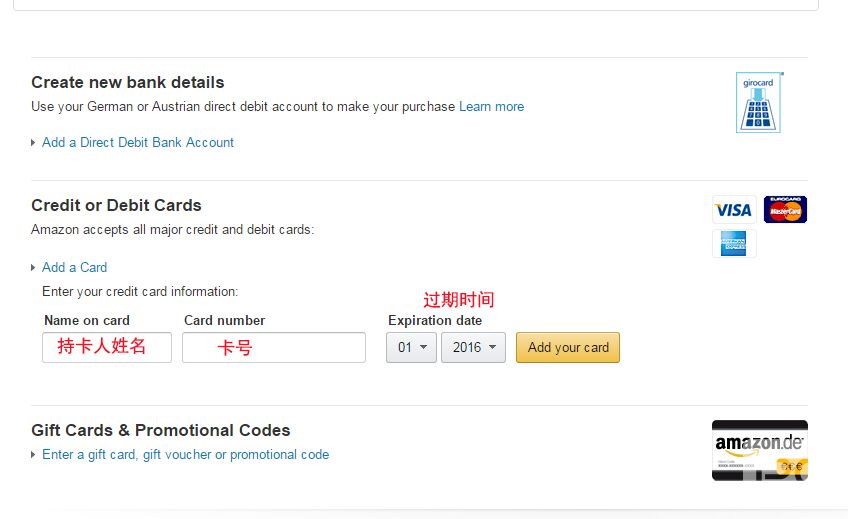Open the Learn more link
This screenshot has width=848, height=519.
pyautogui.click(x=491, y=106)
